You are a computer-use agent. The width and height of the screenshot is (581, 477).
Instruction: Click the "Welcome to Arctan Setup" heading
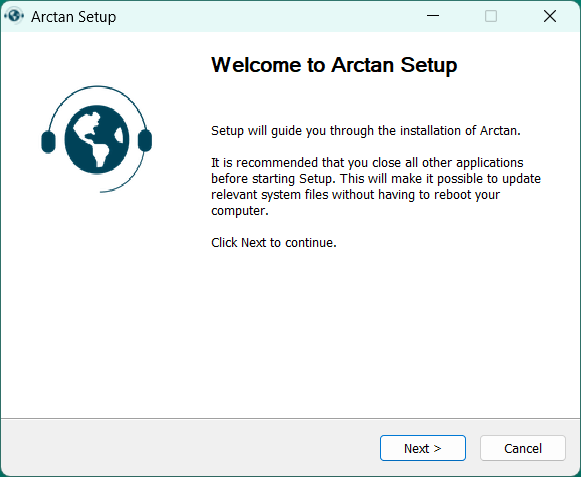click(334, 65)
